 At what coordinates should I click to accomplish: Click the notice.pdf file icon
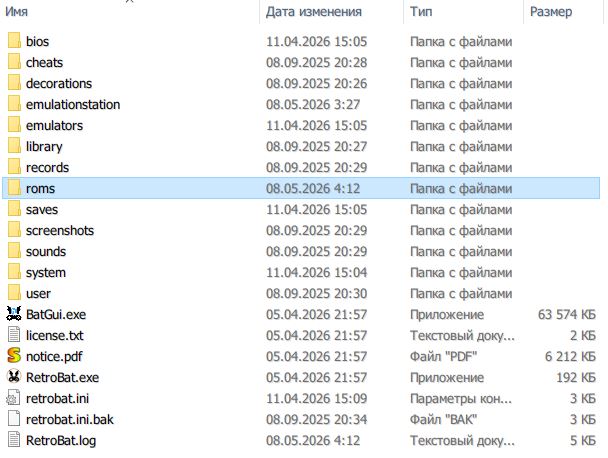point(14,356)
